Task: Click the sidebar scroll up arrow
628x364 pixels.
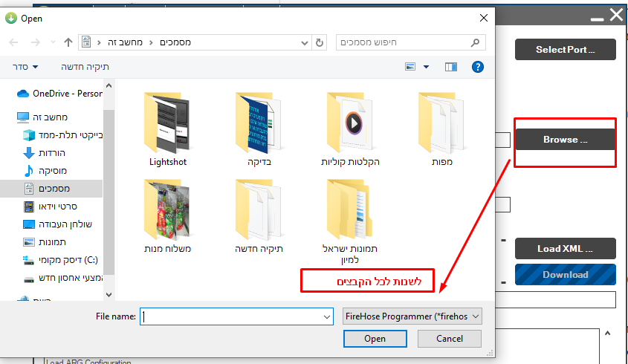Action: pyautogui.click(x=109, y=85)
